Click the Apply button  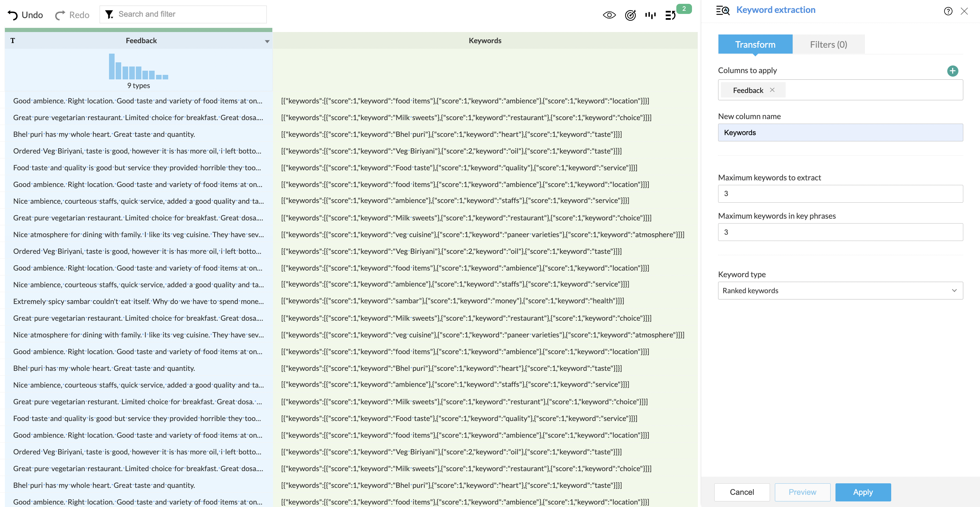point(862,492)
